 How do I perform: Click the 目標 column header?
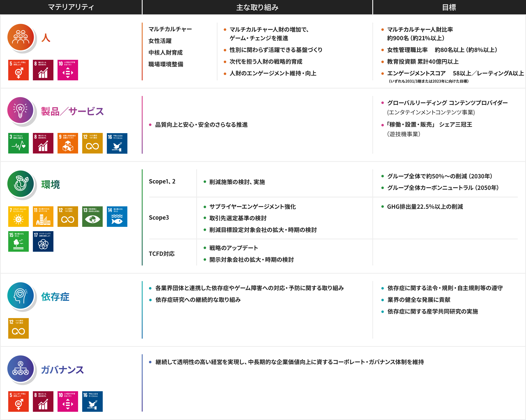point(449,7)
